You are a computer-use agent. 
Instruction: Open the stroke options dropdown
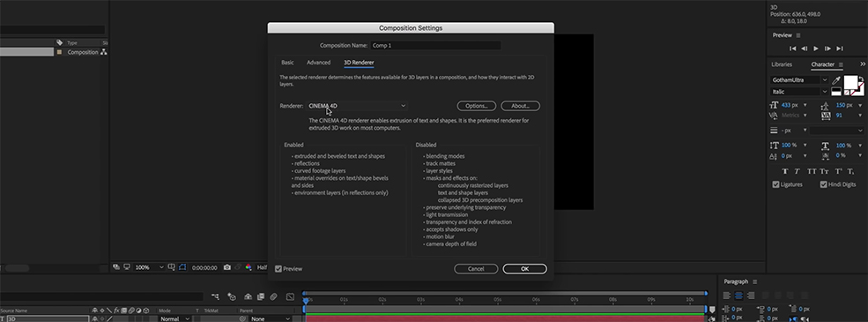click(x=836, y=131)
